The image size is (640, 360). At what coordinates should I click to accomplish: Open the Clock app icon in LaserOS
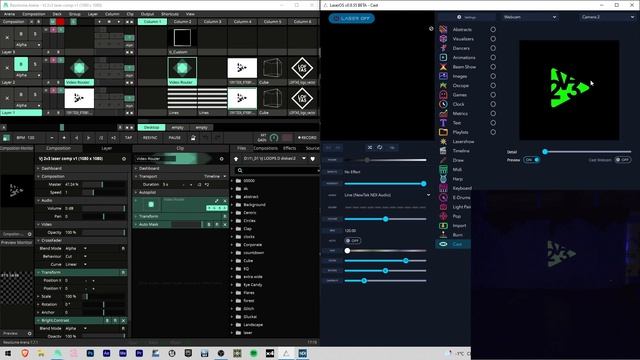tap(443, 104)
